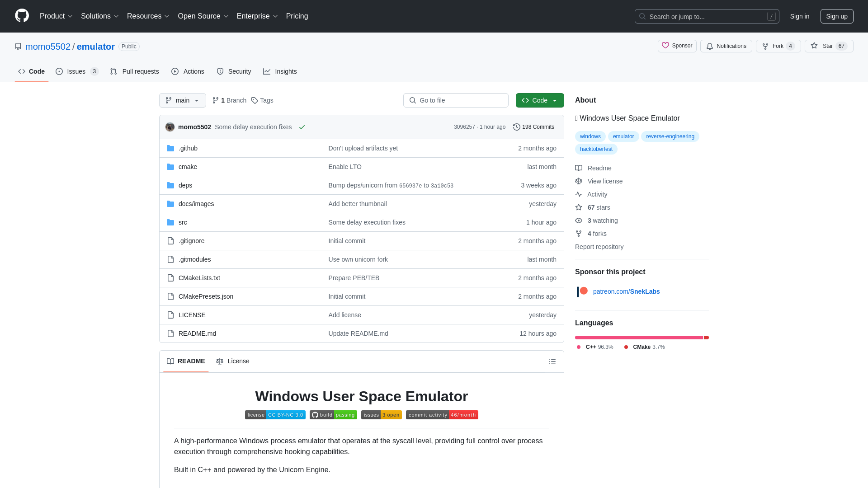Open the GitHub home logo
This screenshot has height=488, width=868.
[22, 16]
